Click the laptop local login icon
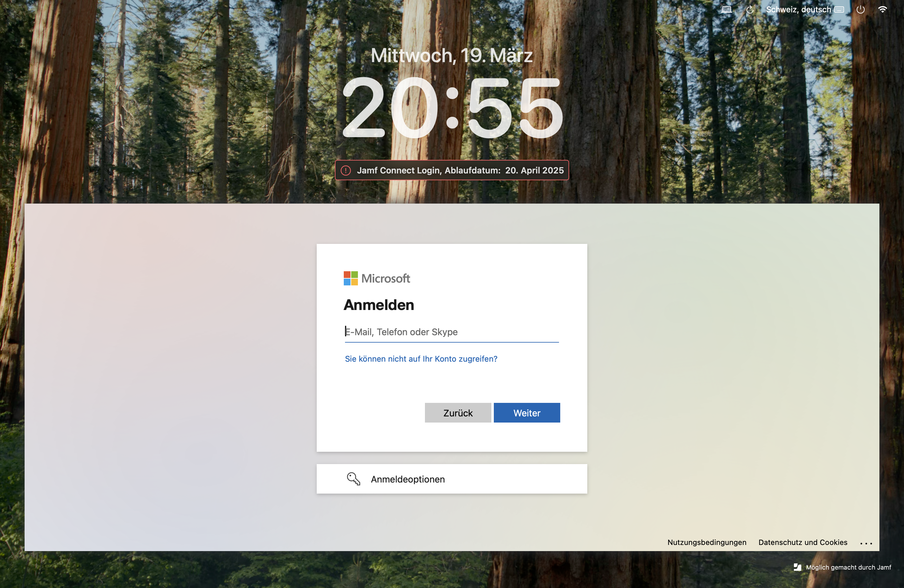The width and height of the screenshot is (904, 588). (x=726, y=10)
